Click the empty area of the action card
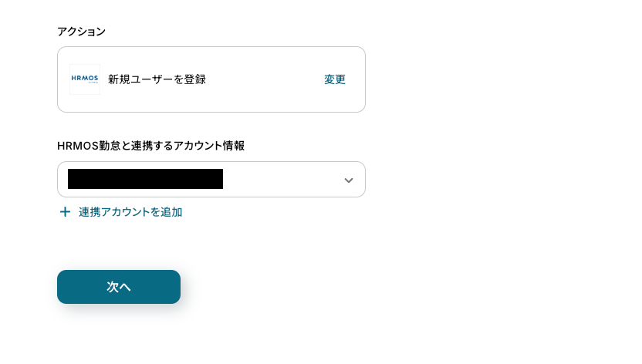This screenshot has height=364, width=642. tap(262, 79)
